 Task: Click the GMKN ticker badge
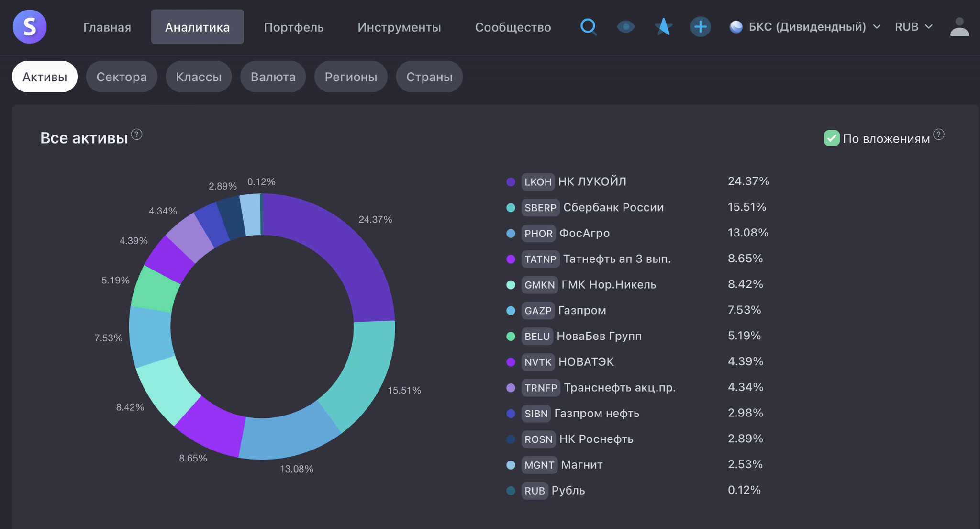539,285
